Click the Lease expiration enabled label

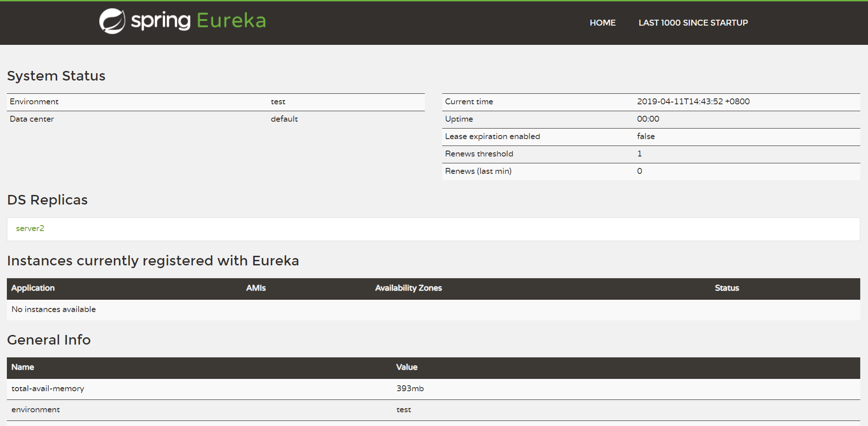click(493, 136)
